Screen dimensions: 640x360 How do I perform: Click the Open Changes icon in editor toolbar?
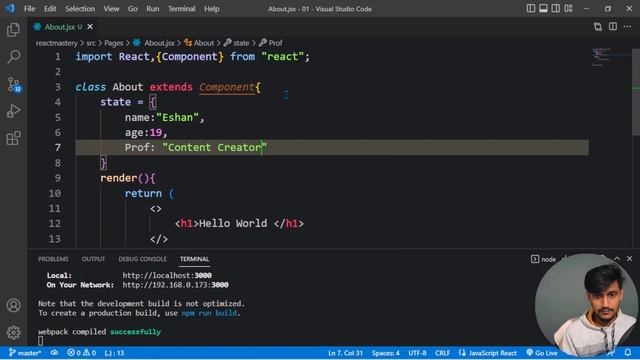coord(598,27)
